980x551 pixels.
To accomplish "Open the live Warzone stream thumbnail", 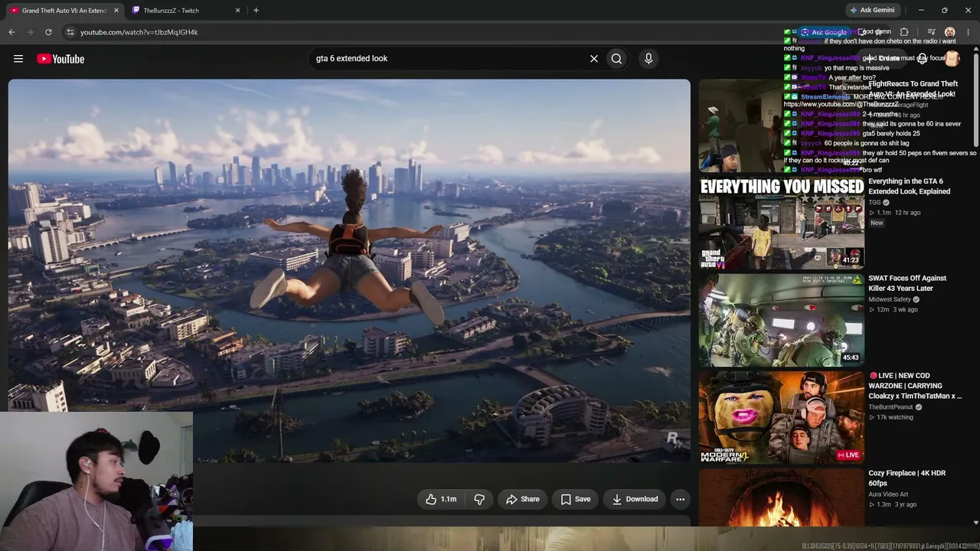I will click(782, 417).
